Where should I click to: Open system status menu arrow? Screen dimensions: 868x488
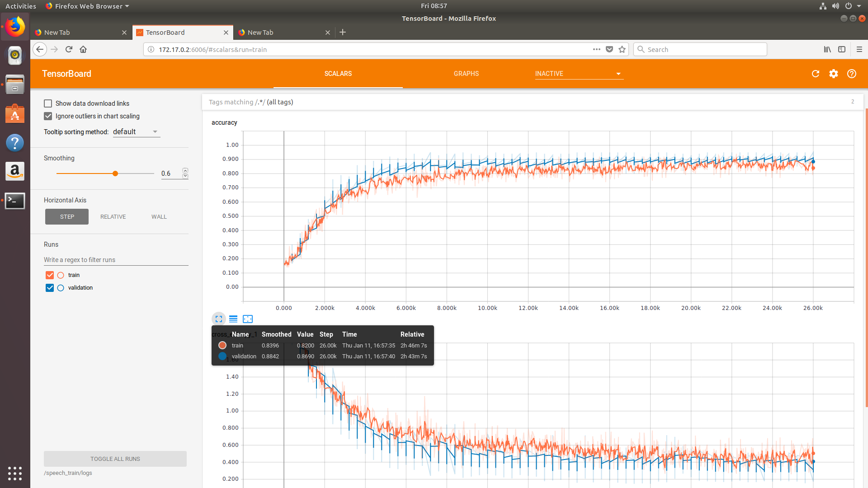coord(859,6)
